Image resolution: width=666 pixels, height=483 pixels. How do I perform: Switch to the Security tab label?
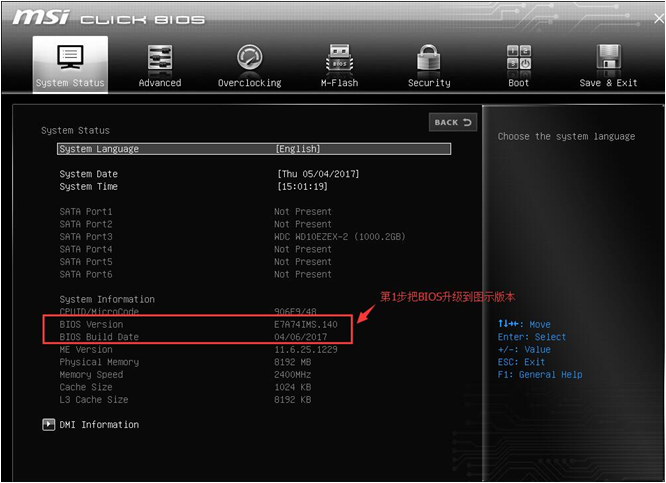(429, 83)
